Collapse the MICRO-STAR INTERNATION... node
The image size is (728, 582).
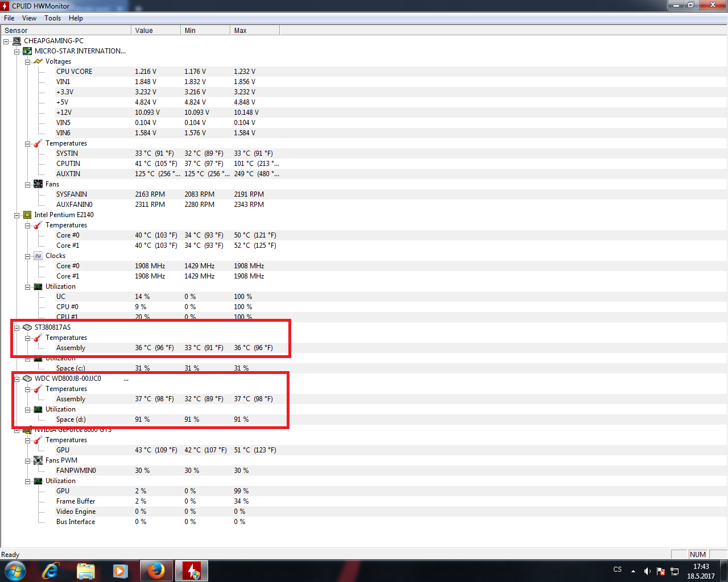[16, 51]
